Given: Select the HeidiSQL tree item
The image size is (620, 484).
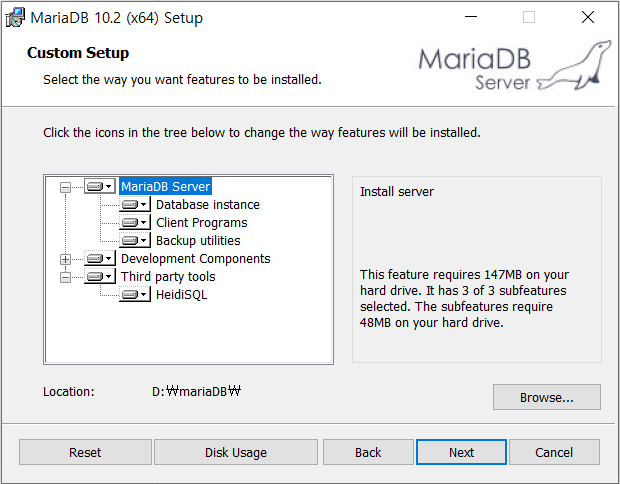Looking at the screenshot, I should (x=181, y=295).
